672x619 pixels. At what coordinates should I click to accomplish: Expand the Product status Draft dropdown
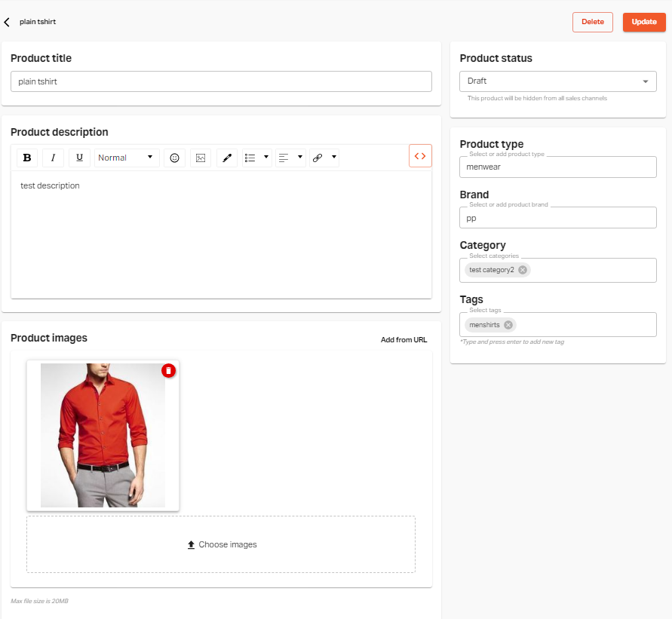(557, 81)
